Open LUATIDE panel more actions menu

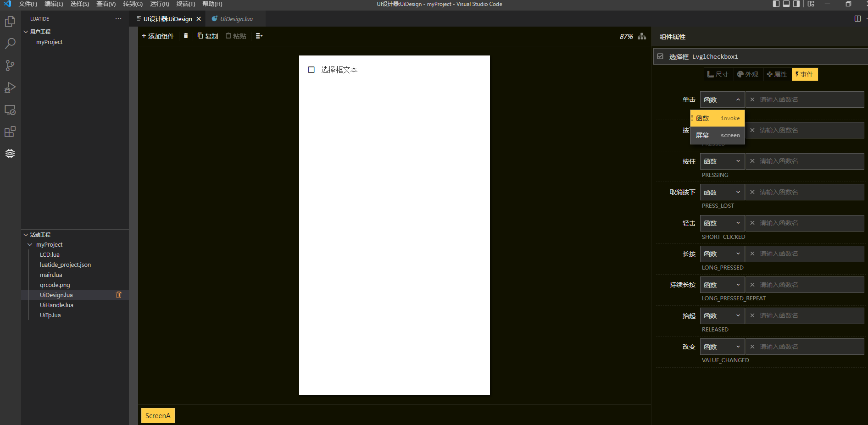[x=118, y=19]
